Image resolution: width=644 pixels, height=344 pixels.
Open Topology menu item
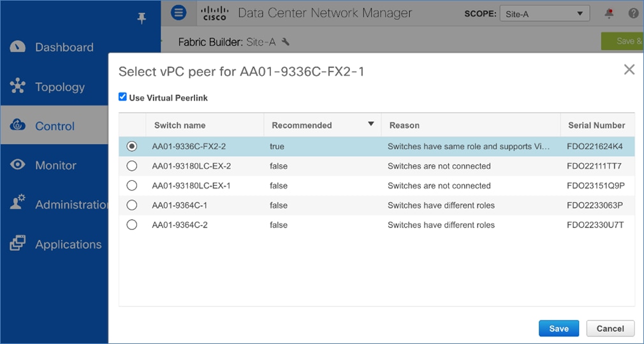pyautogui.click(x=60, y=87)
